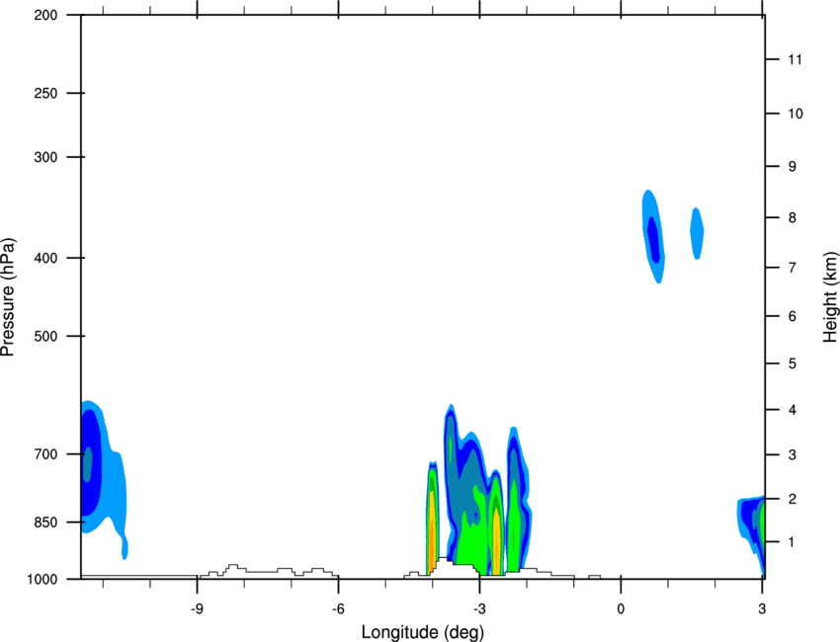This screenshot has width=840, height=642.
Task: Click longitude tick label 0
Action: [621, 609]
